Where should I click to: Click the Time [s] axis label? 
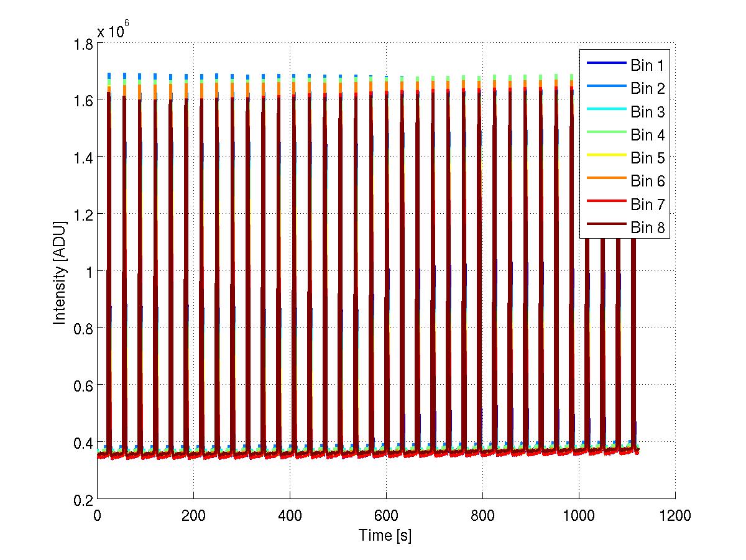(385, 535)
